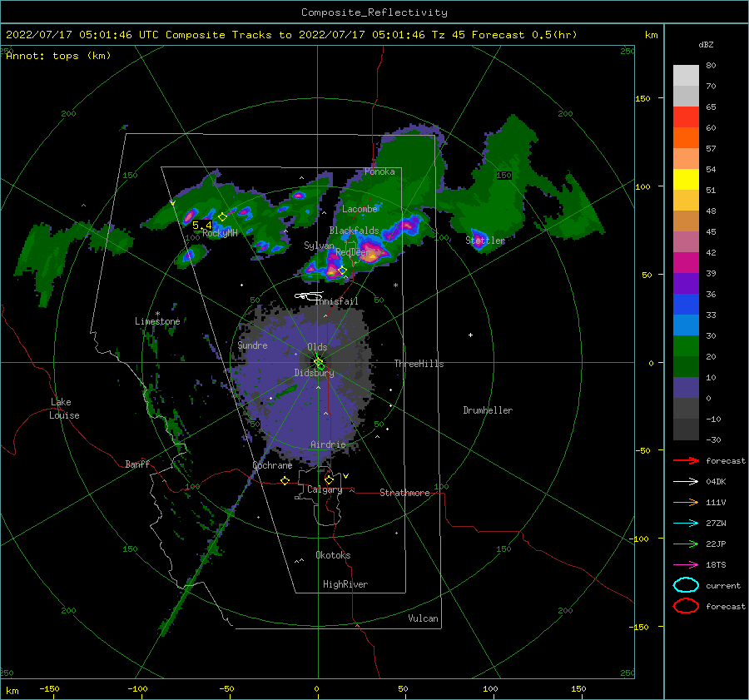Screen dimensions: 749x700
Task: Click the Sundre label
Action: [252, 345]
